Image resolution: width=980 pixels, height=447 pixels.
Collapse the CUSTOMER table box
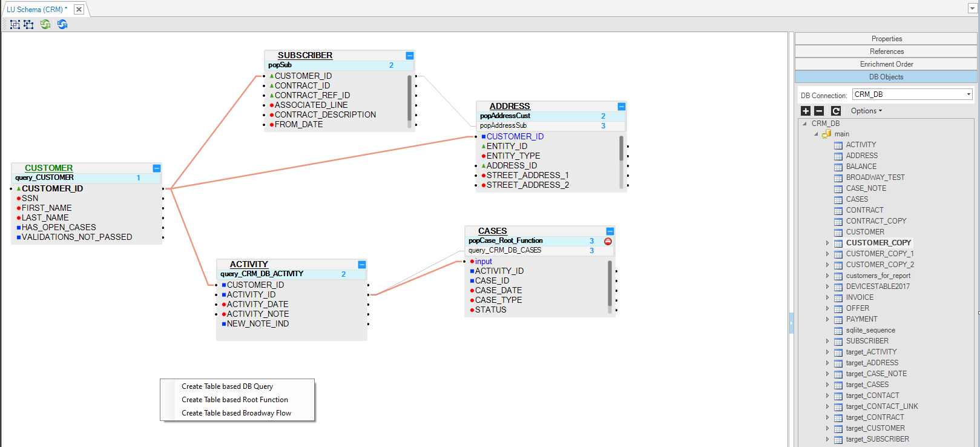coord(157,168)
